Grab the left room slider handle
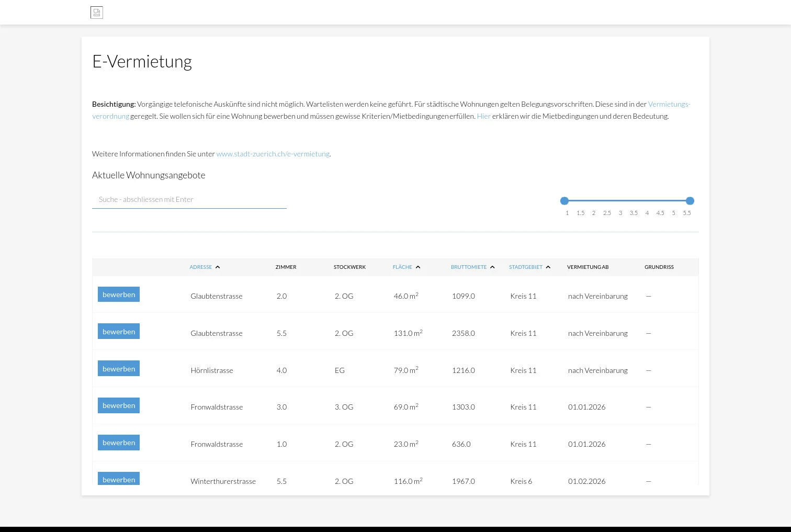 point(564,201)
